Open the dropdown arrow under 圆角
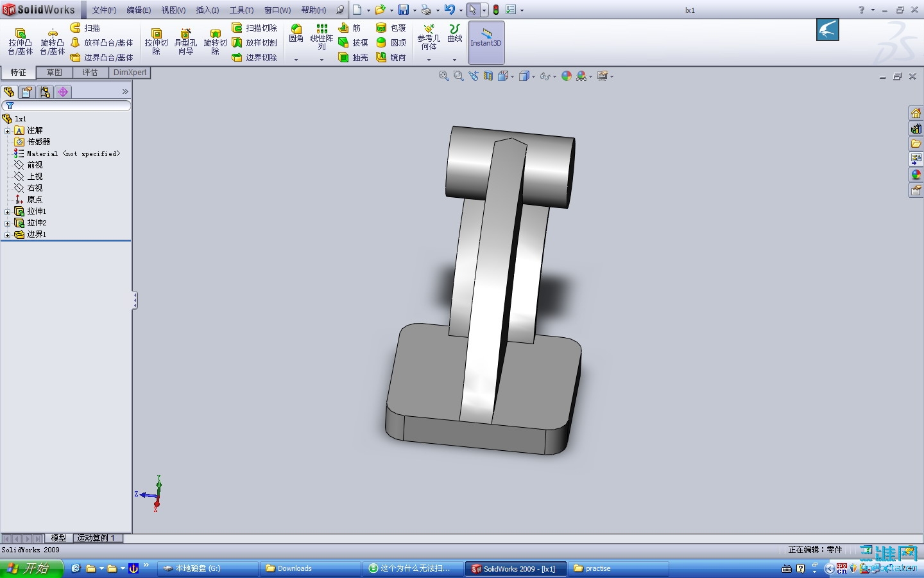Image resolution: width=924 pixels, height=578 pixels. (296, 60)
